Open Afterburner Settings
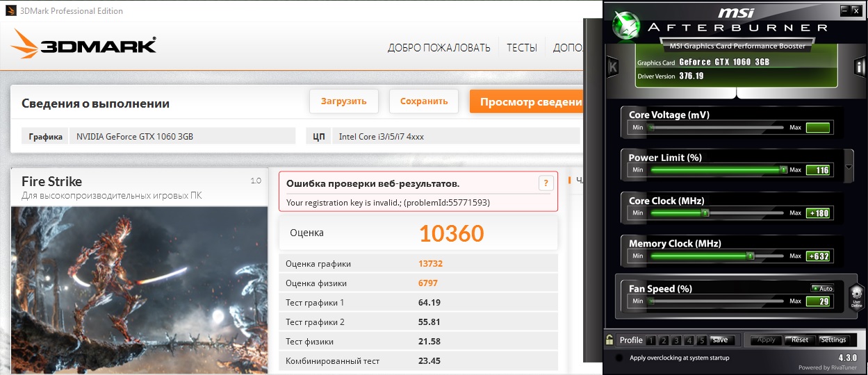 coord(833,340)
